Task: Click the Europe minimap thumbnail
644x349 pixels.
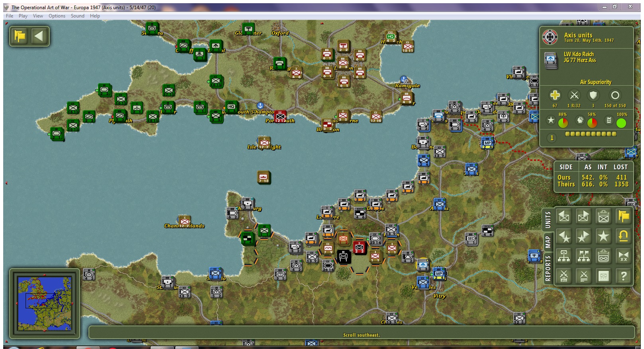Action: (45, 304)
